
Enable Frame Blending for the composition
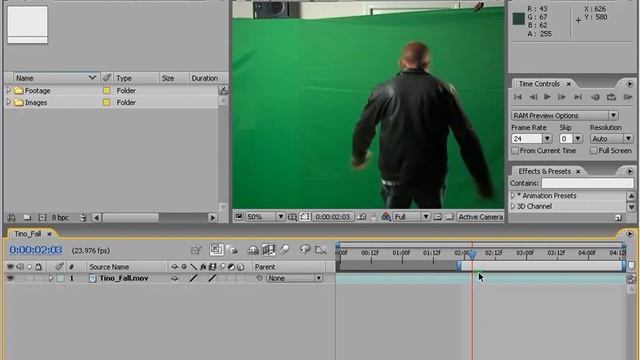point(268,250)
